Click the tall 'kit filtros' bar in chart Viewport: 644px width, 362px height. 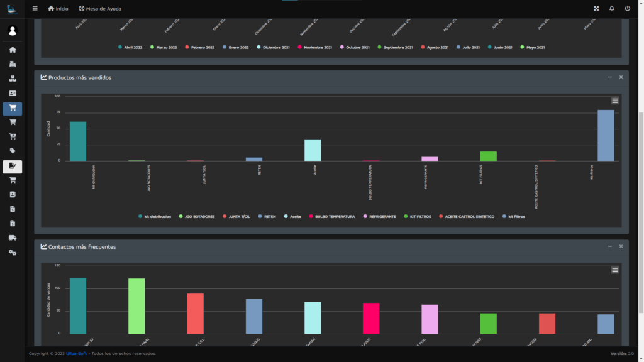point(606,135)
